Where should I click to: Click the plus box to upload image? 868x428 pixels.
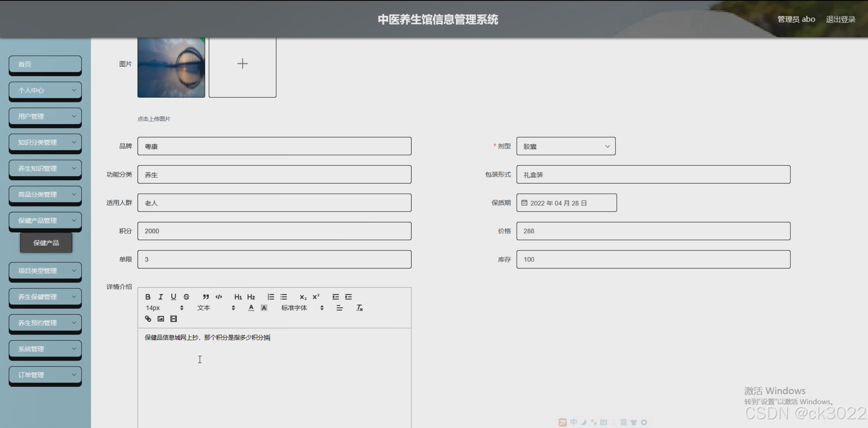pyautogui.click(x=242, y=64)
